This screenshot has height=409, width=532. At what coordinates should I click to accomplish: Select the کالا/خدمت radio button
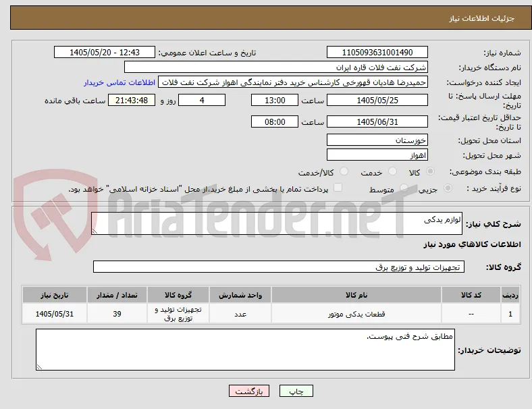pyautogui.click(x=344, y=171)
